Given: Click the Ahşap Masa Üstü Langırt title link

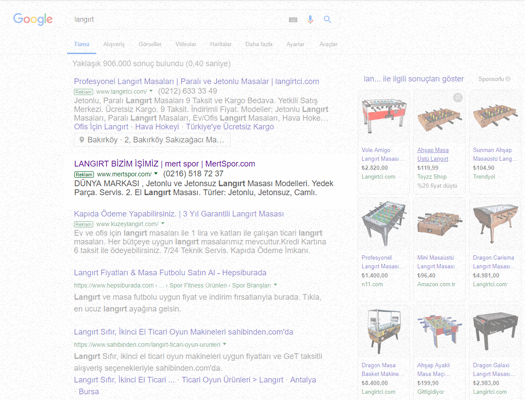Looking at the screenshot, I should coord(433,155).
